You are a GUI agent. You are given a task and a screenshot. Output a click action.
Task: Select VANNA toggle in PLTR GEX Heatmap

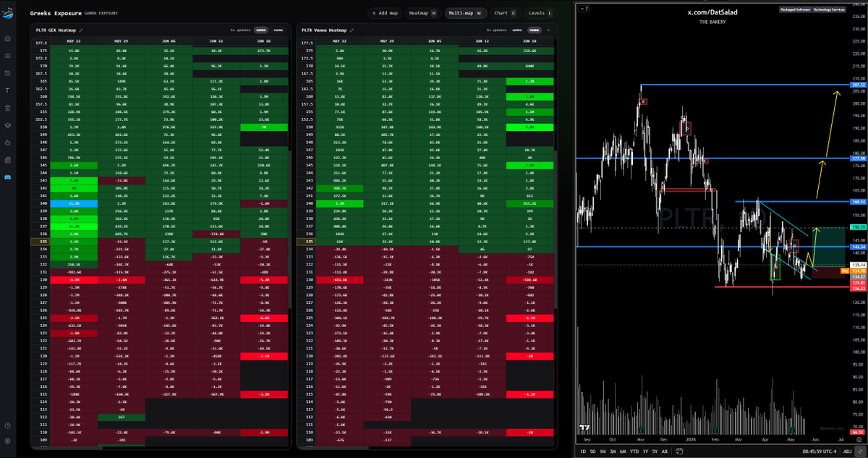pyautogui.click(x=278, y=30)
